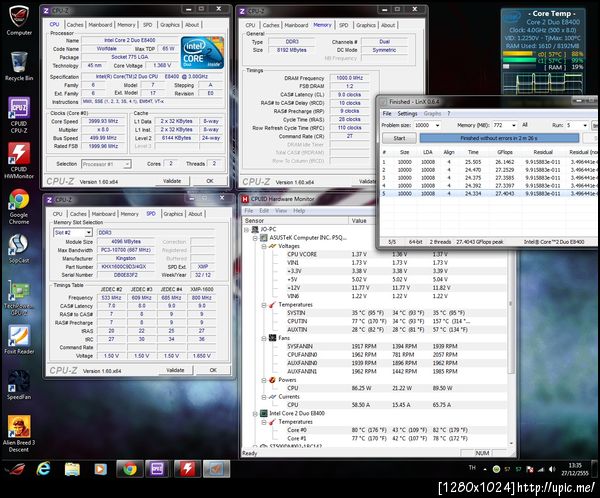This screenshot has height=498, width=600.
Task: Open Windows Explorer folder on taskbar
Action: click(72, 469)
